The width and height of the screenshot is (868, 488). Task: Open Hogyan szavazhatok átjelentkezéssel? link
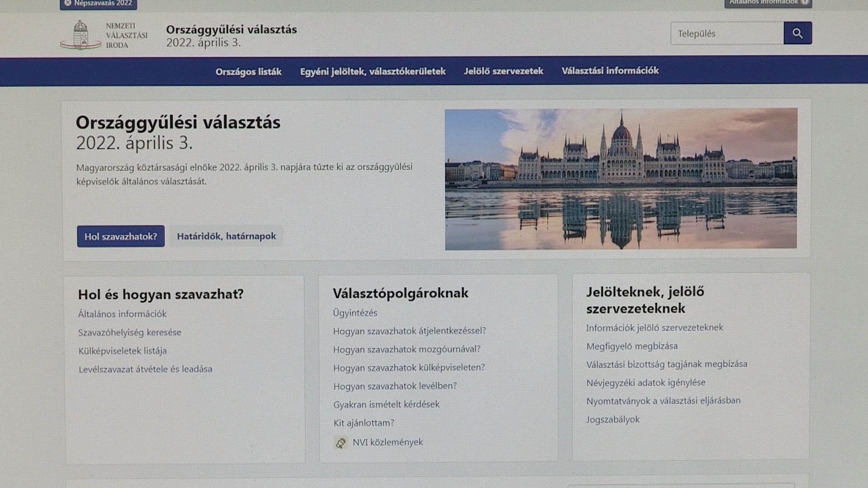409,331
